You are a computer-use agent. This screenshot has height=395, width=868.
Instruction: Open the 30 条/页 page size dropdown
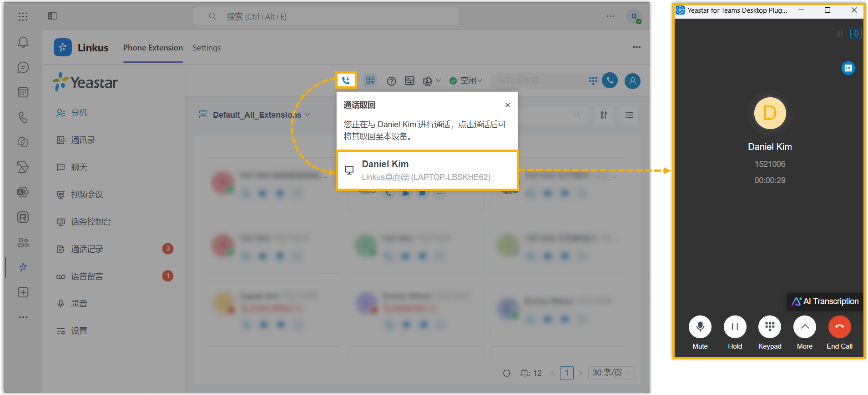coord(611,373)
